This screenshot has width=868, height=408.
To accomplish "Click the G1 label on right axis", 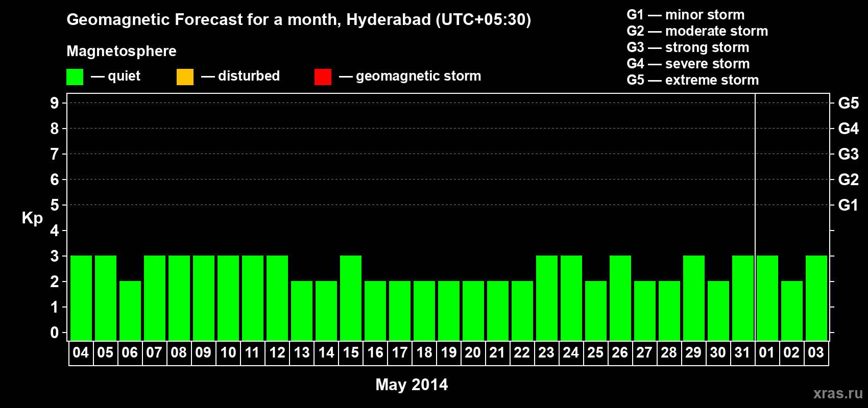I will 849,205.
